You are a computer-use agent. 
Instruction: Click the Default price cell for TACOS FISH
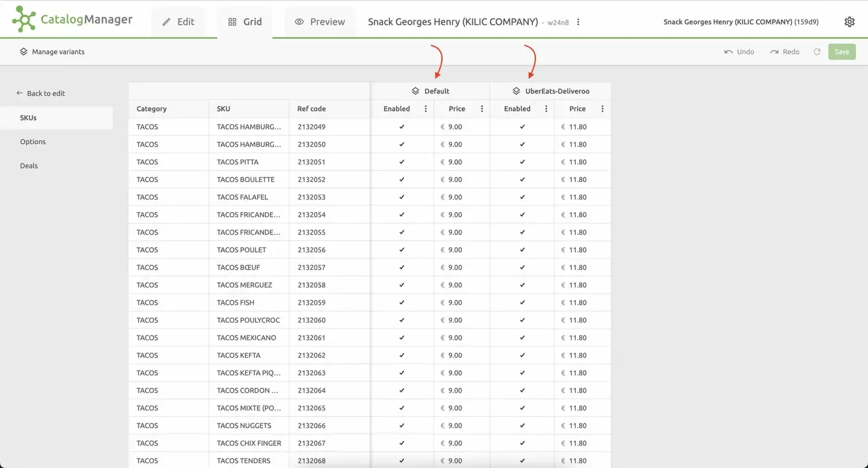pos(456,303)
